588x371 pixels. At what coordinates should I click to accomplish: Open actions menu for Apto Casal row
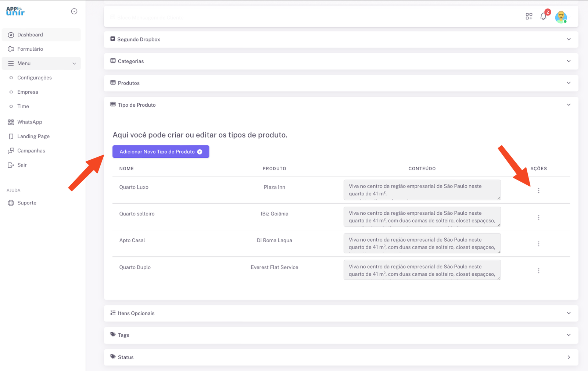(x=539, y=244)
